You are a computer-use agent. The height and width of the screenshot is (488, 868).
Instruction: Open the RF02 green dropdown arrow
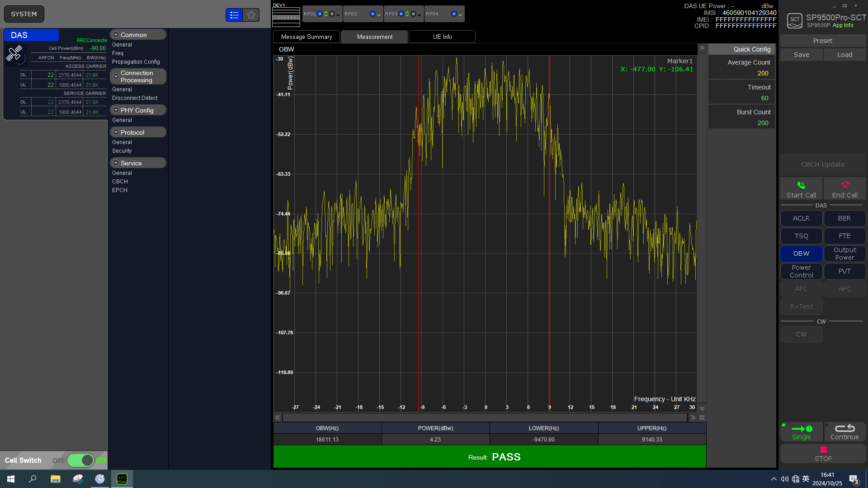(x=379, y=15)
